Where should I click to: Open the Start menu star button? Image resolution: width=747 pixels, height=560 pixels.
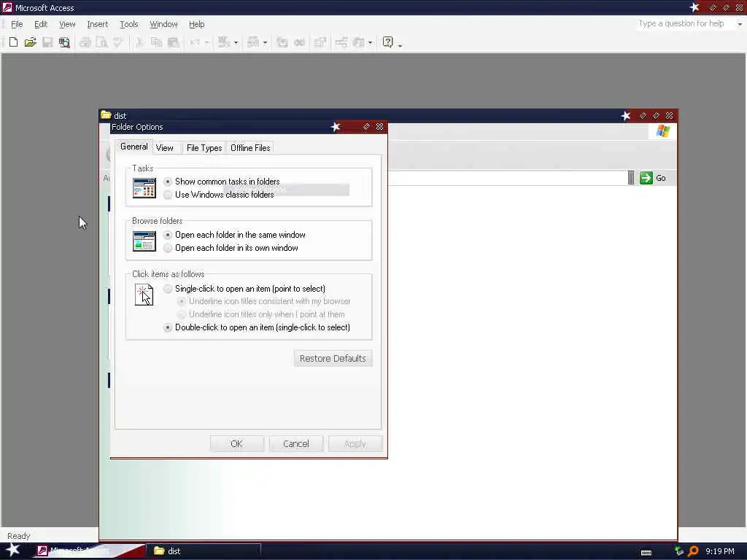(x=12, y=550)
